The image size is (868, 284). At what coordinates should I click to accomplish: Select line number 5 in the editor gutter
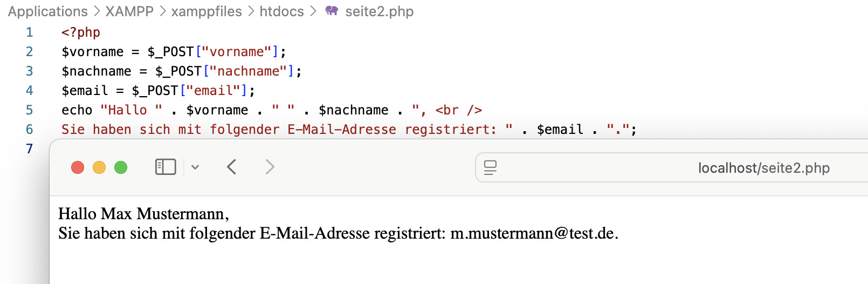[30, 110]
